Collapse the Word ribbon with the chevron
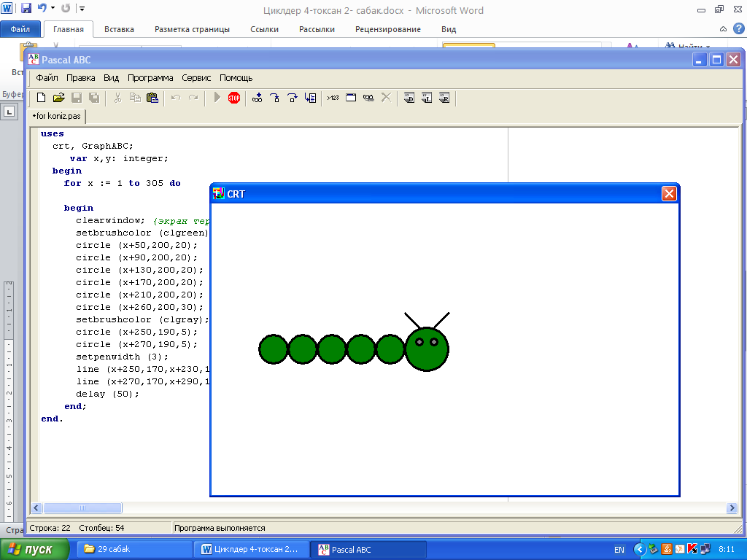 click(721, 29)
